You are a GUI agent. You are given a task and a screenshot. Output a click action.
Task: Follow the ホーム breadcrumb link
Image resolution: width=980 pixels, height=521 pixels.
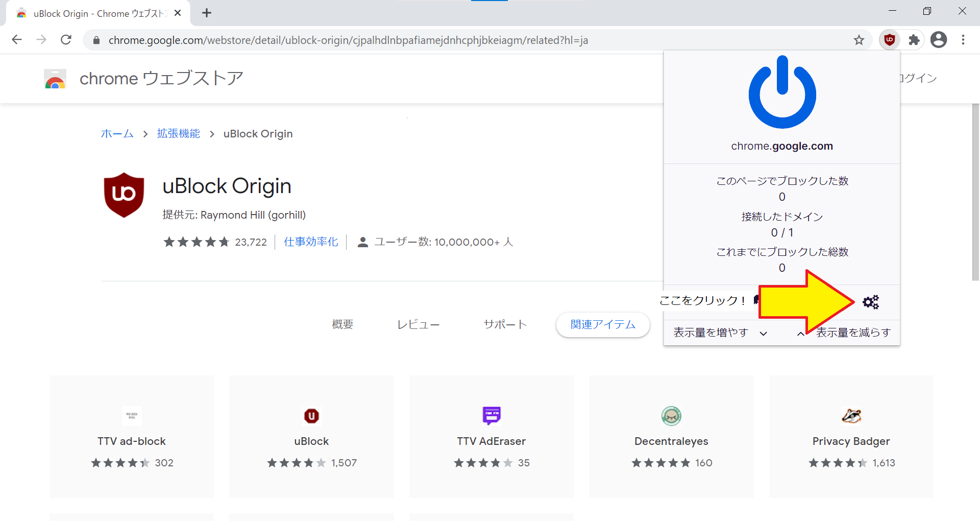tap(117, 134)
